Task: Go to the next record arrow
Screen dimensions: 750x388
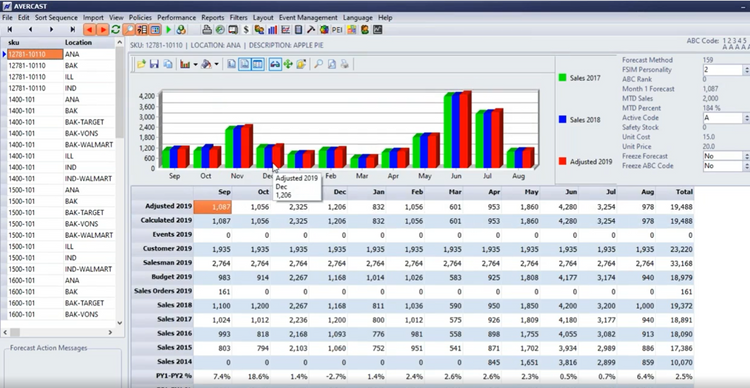Action: click(51, 30)
